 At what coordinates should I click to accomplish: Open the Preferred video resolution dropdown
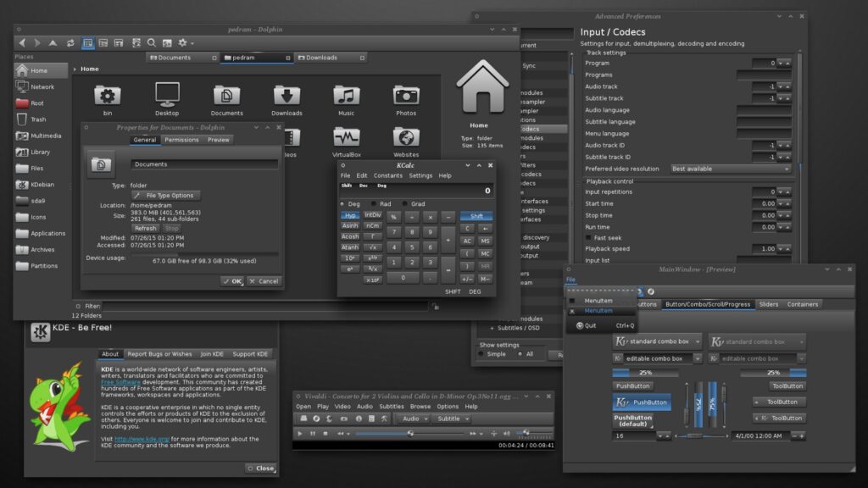coord(731,169)
